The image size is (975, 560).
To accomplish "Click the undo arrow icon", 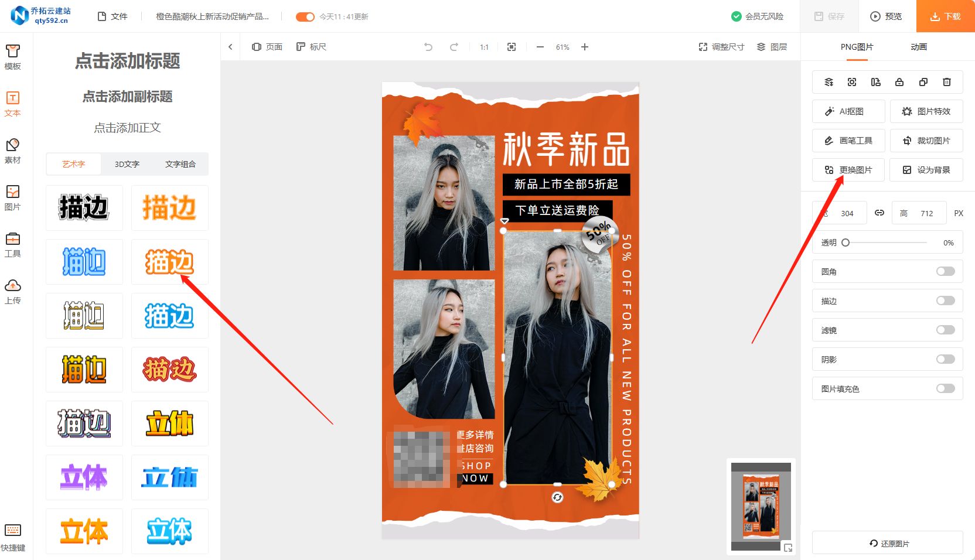I will coord(428,47).
